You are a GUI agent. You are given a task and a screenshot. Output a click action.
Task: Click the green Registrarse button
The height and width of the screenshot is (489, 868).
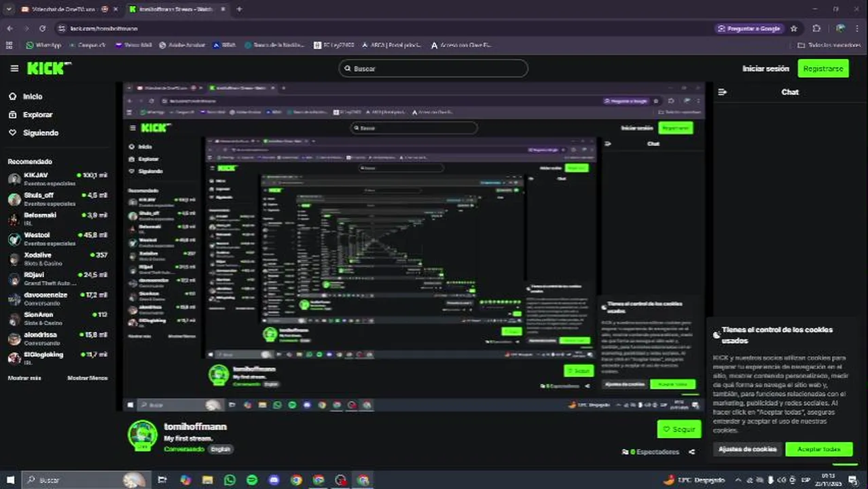[x=822, y=69]
